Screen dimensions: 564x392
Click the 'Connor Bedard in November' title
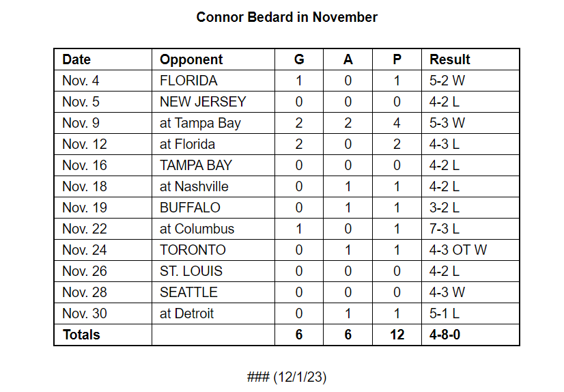(x=287, y=17)
